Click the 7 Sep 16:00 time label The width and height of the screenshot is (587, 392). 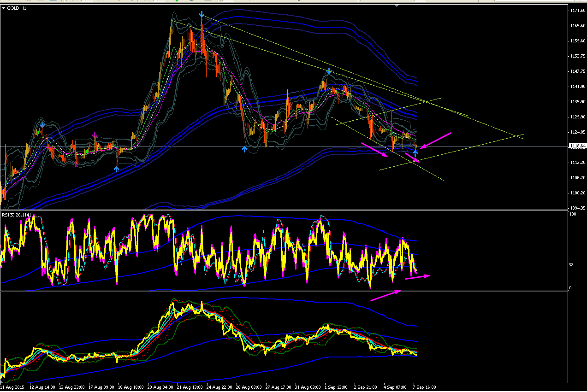point(425,388)
